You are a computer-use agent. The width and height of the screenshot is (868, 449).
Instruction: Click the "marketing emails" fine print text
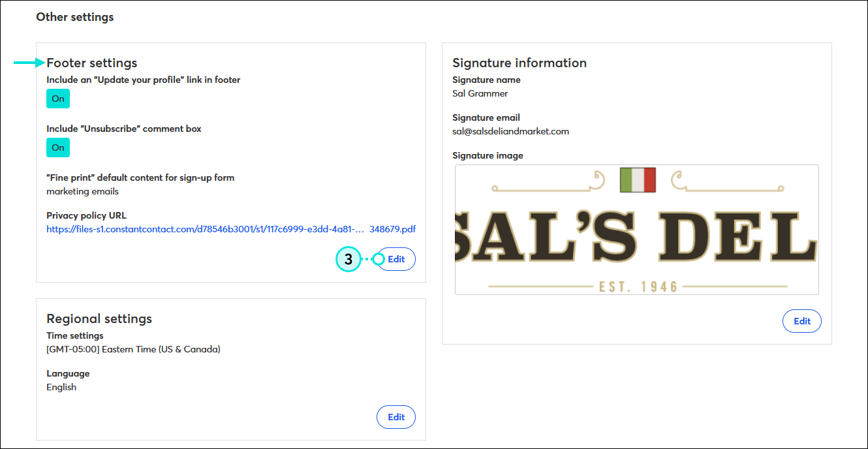(x=82, y=192)
